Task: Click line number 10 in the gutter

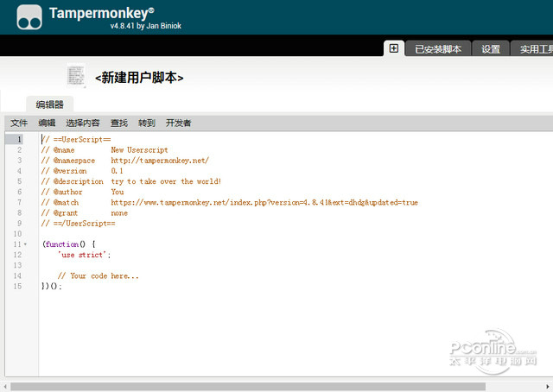Action: [17, 234]
